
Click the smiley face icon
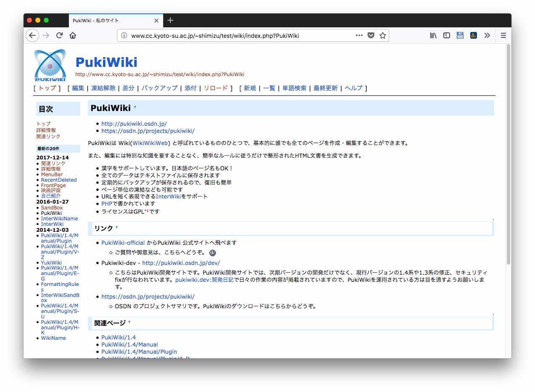point(213,253)
